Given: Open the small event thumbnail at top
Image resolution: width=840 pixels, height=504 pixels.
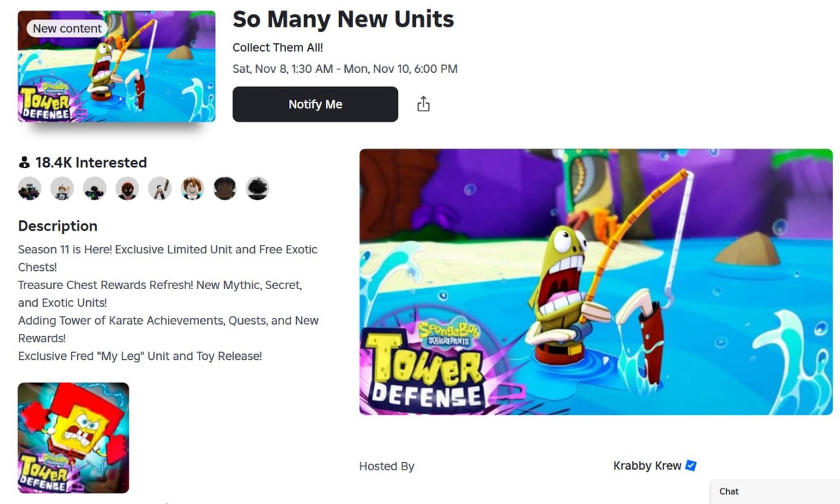Looking at the screenshot, I should 116,66.
